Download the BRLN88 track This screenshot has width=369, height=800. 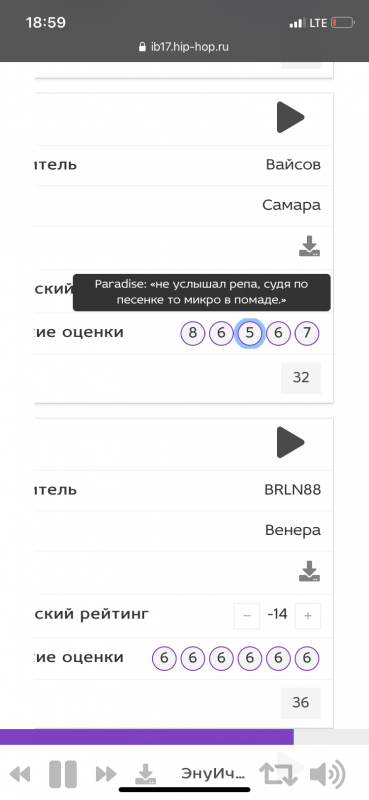point(309,571)
